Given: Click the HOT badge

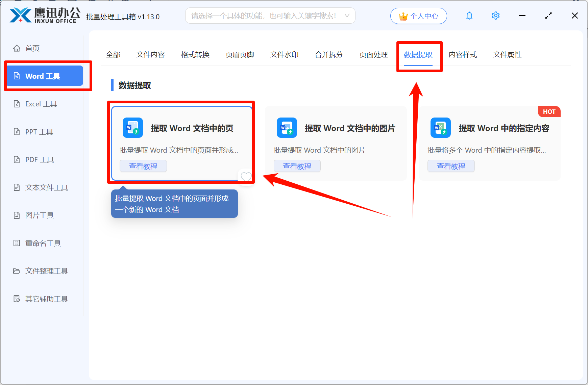Looking at the screenshot, I should click(549, 112).
